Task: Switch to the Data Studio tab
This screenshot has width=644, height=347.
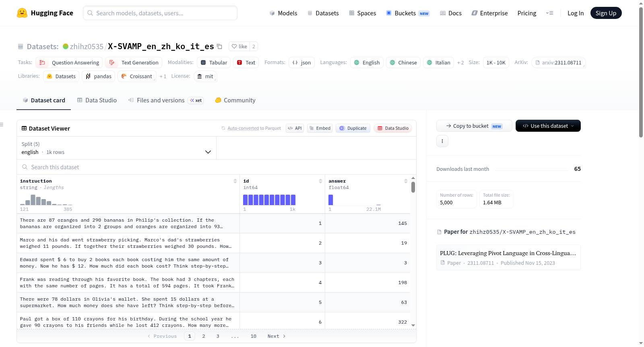Action: [x=97, y=100]
